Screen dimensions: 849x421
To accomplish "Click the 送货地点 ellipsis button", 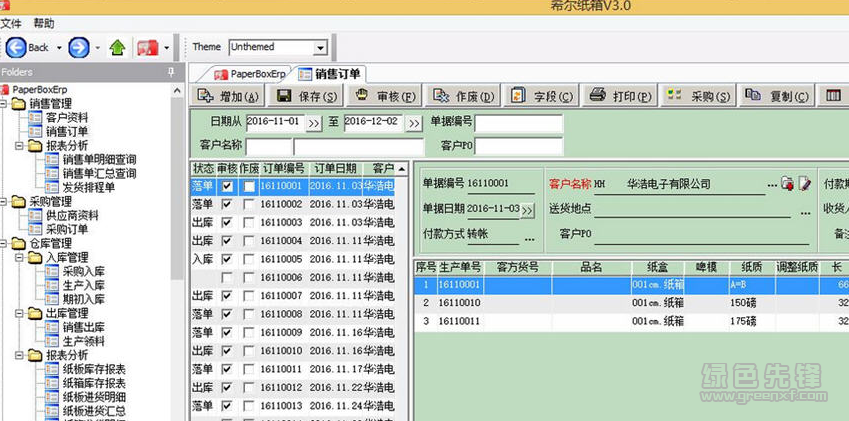I will click(806, 213).
